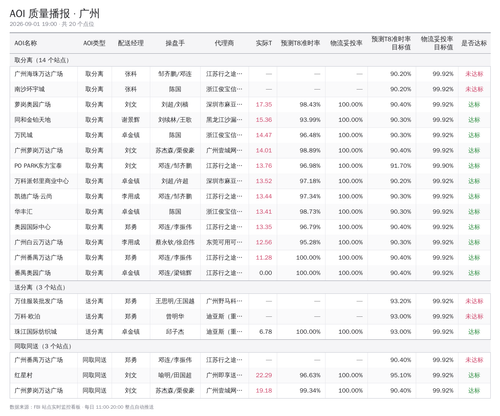Click the AOI name '珠江国际纺织城'

(x=36, y=332)
